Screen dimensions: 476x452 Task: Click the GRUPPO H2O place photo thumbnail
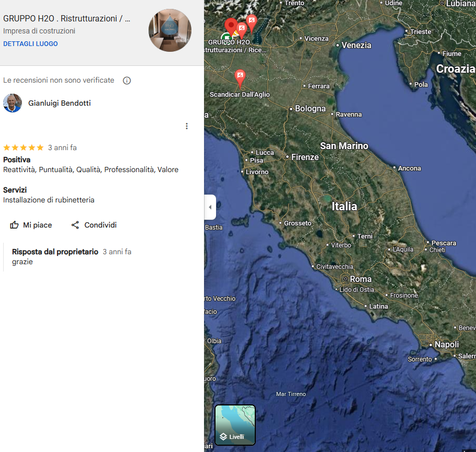(x=169, y=30)
